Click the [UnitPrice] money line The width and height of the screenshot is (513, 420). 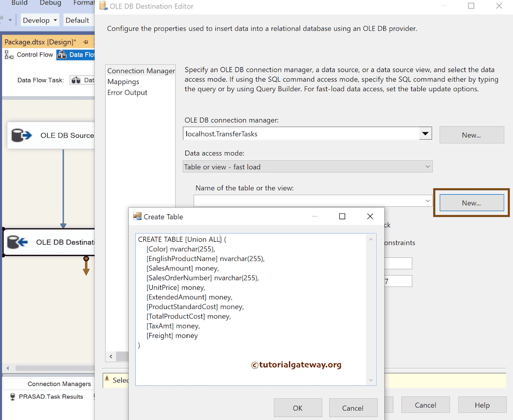click(176, 288)
